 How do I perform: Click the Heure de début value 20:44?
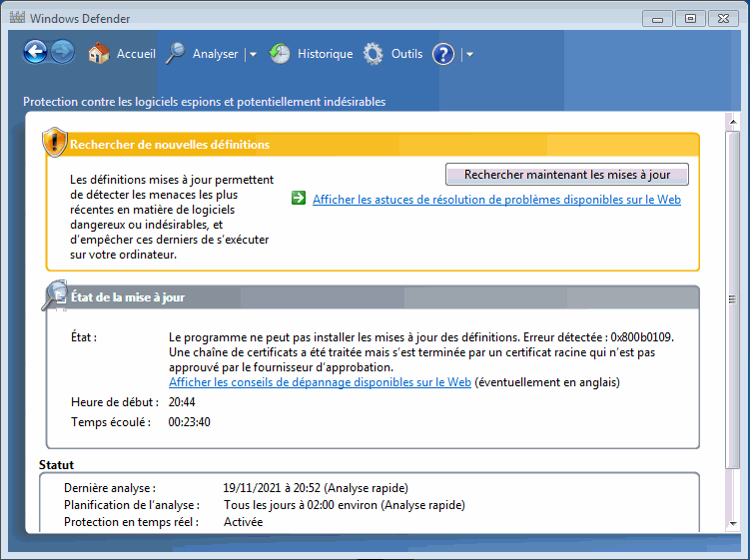(182, 401)
